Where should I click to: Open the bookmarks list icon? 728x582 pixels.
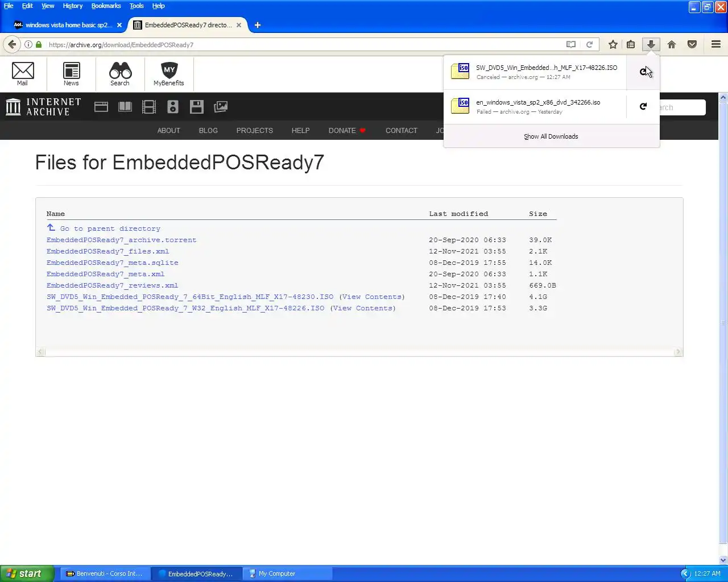click(631, 44)
